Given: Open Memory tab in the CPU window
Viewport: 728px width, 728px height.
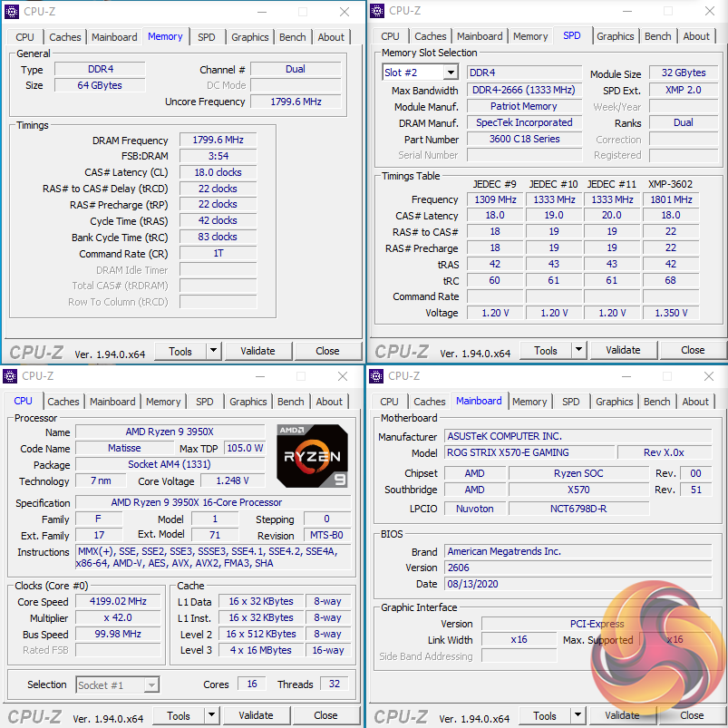Looking at the screenshot, I should pos(163,402).
